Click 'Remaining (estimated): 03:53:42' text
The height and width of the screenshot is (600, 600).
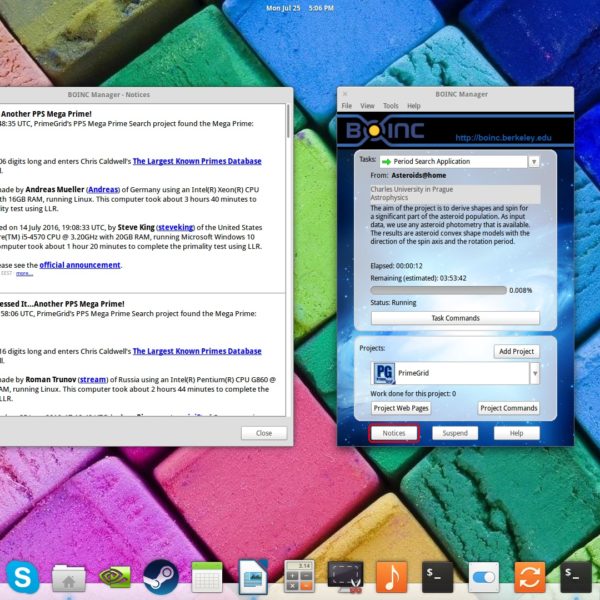(418, 278)
